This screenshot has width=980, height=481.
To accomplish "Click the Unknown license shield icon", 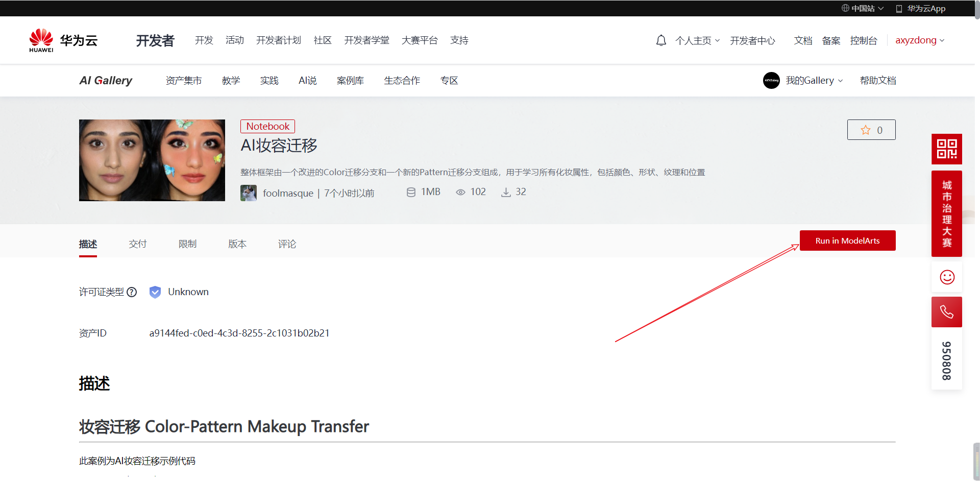I will coord(155,292).
